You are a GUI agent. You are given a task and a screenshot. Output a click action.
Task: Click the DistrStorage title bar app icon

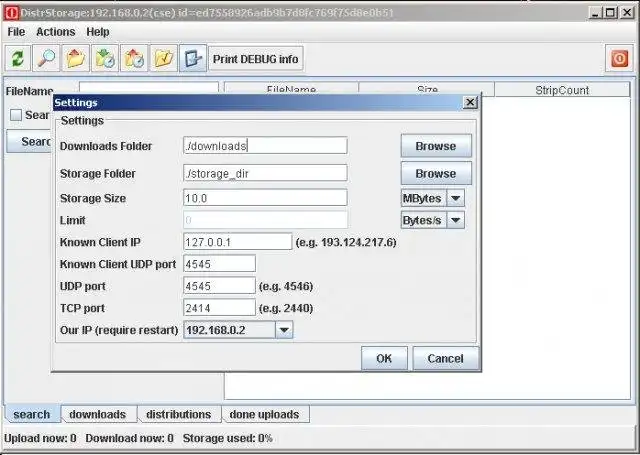coord(11,13)
